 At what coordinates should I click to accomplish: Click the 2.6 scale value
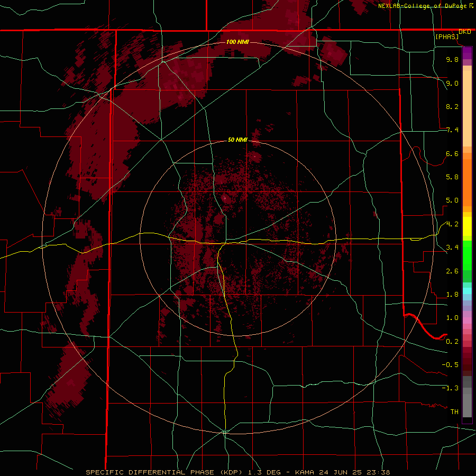[452, 271]
